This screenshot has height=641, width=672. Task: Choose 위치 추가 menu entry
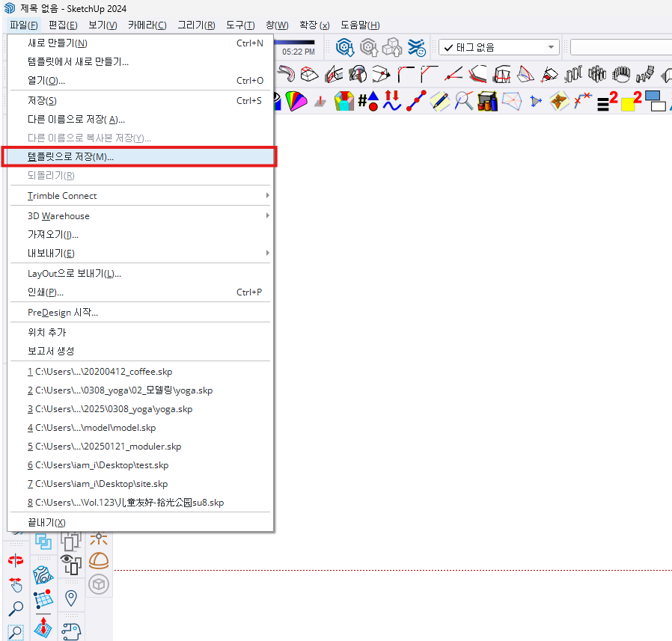(x=140, y=332)
